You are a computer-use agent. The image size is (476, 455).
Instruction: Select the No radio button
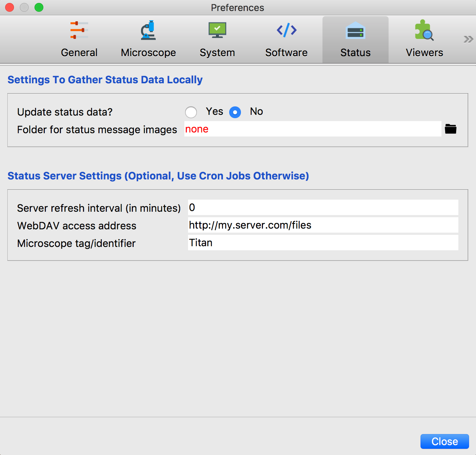click(235, 112)
